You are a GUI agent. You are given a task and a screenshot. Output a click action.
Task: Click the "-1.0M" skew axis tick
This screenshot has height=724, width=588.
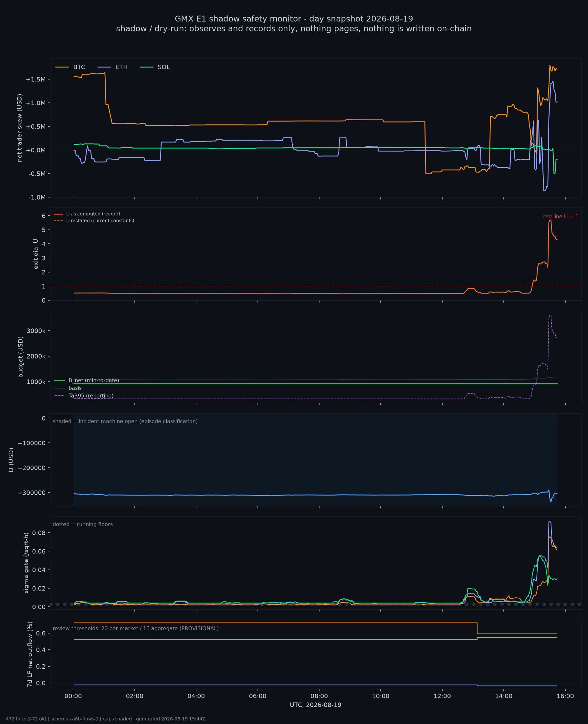(x=37, y=197)
